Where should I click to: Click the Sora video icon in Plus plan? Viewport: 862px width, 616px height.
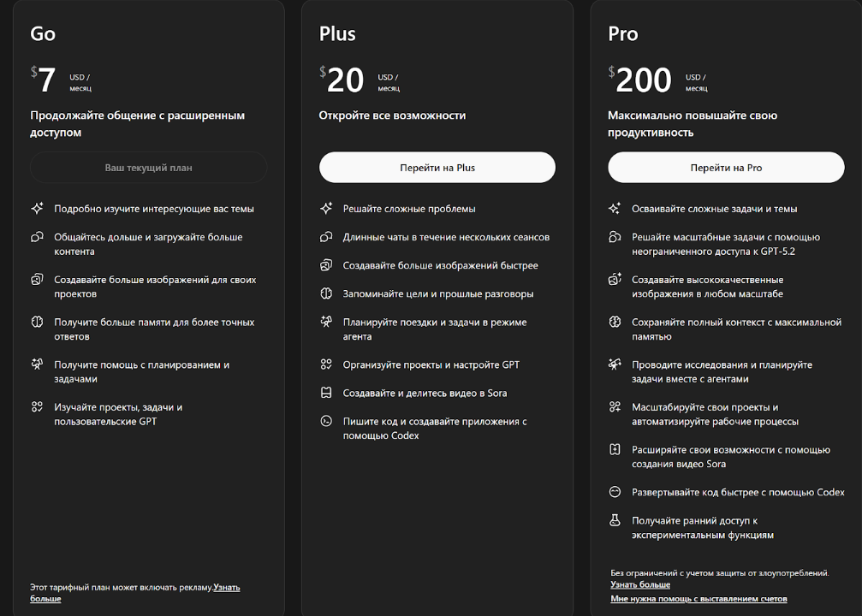click(326, 393)
